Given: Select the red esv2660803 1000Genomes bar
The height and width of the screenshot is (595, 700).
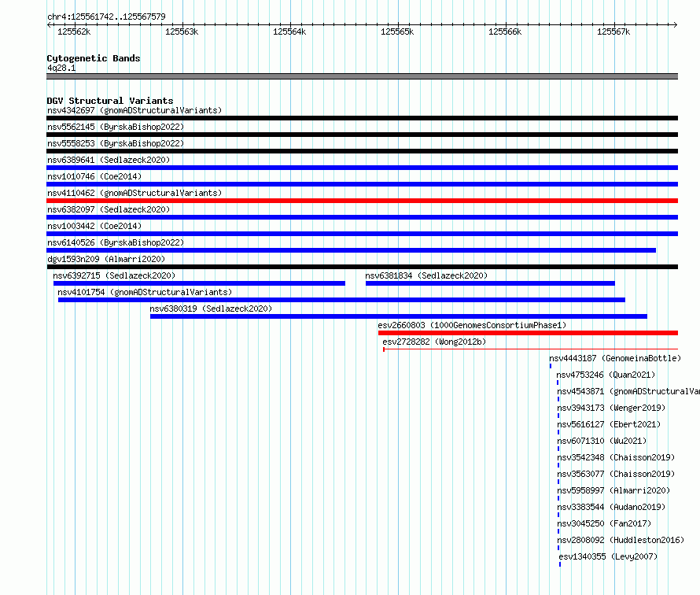Looking at the screenshot, I should pyautogui.click(x=528, y=333).
